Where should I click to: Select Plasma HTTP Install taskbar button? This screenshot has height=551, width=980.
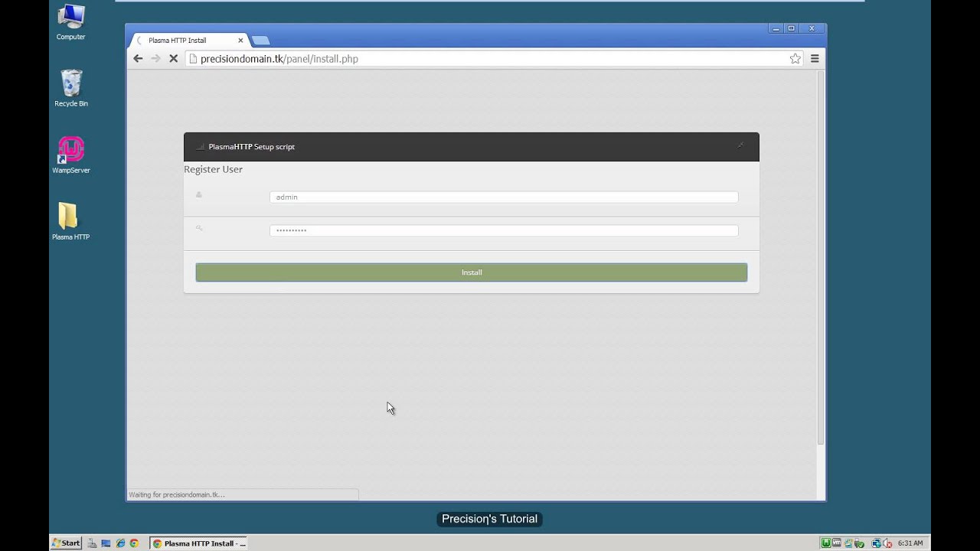[x=198, y=543]
